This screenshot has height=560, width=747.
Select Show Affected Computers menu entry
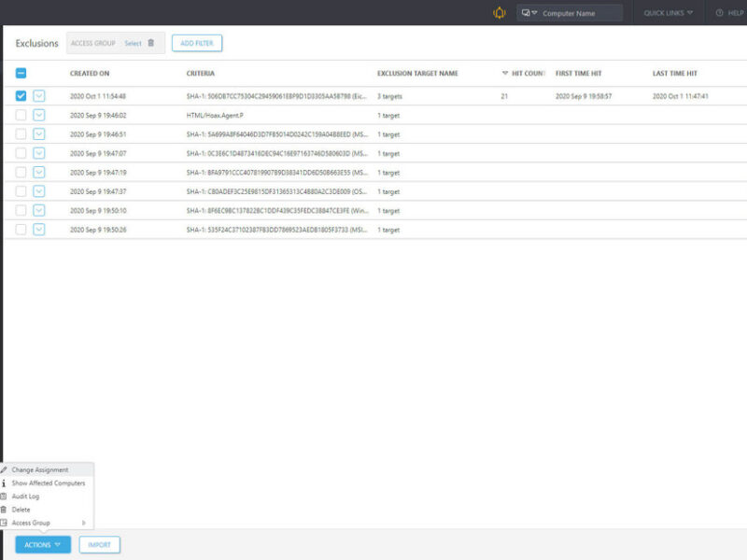click(x=48, y=483)
